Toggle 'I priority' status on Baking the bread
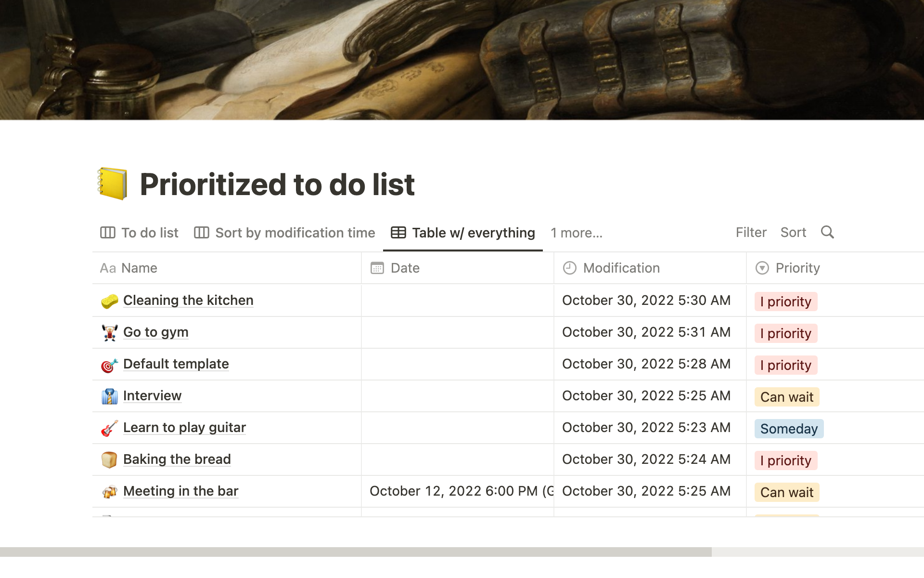The height and width of the screenshot is (578, 924). coord(786,460)
